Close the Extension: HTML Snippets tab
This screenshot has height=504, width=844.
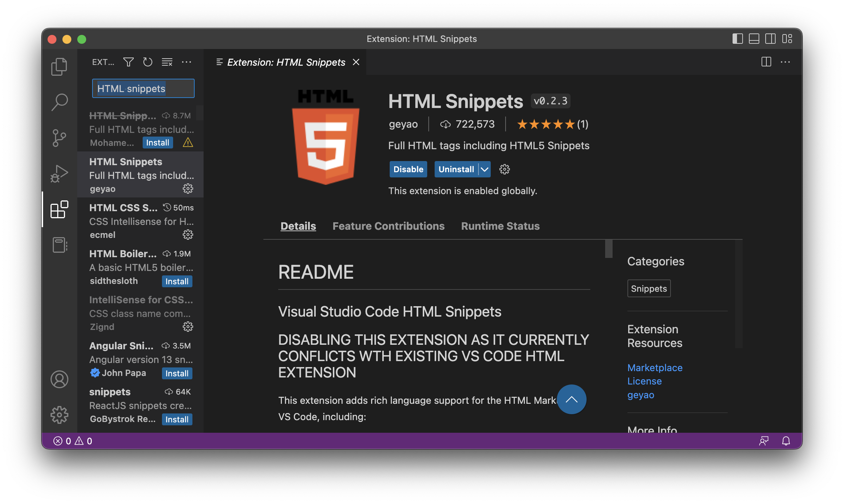356,62
